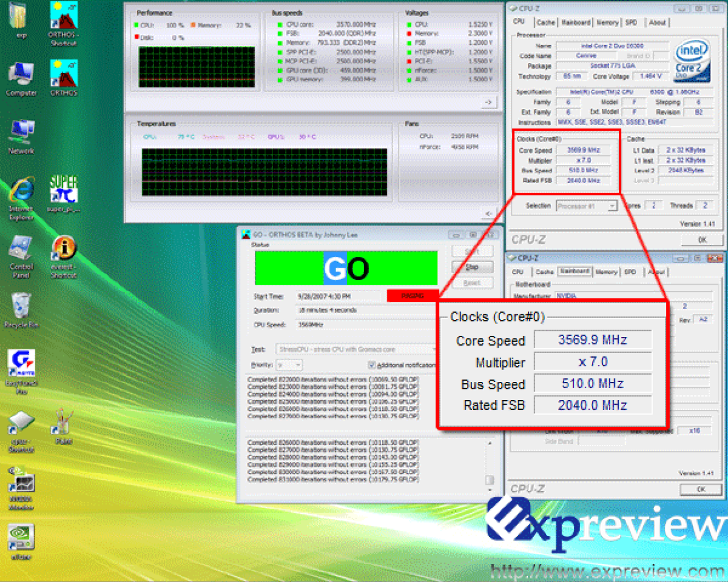Click the CPU core bus speed value
The image size is (728, 582).
point(356,24)
